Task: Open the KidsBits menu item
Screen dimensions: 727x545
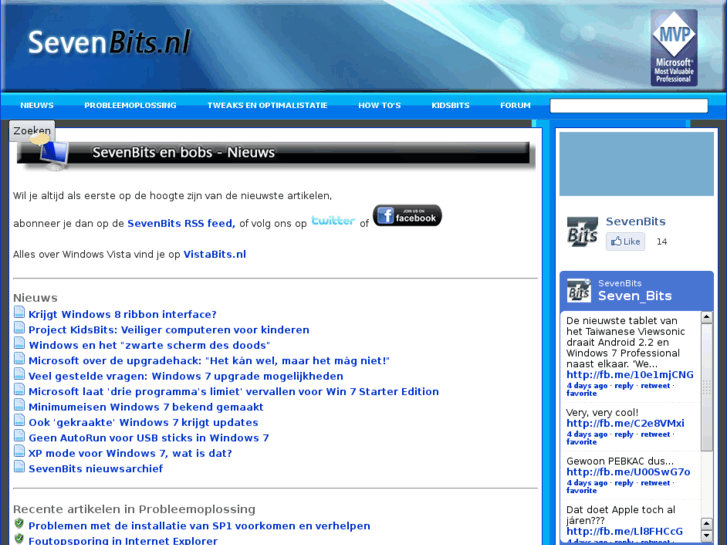Action: point(450,105)
